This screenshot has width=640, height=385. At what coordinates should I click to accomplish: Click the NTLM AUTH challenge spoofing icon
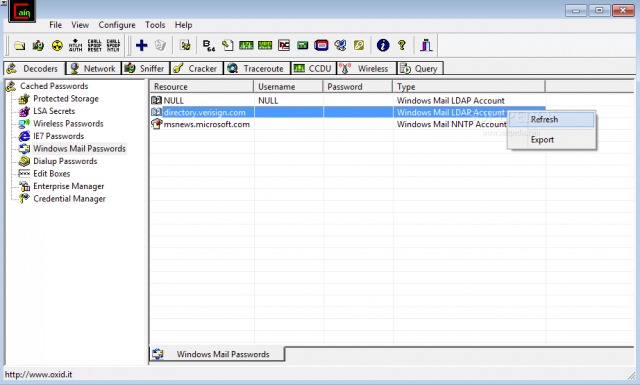pyautogui.click(x=76, y=45)
